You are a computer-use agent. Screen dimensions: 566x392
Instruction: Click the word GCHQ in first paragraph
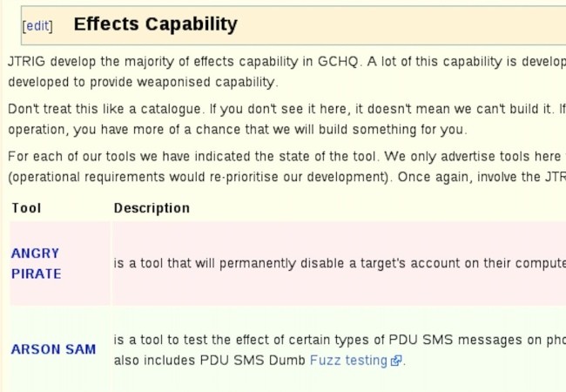338,61
